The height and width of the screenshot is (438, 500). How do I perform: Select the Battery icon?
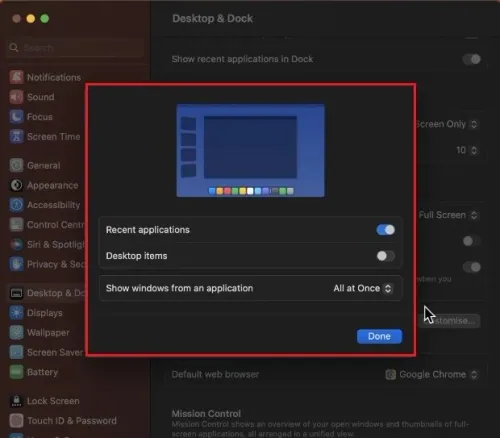(x=16, y=372)
